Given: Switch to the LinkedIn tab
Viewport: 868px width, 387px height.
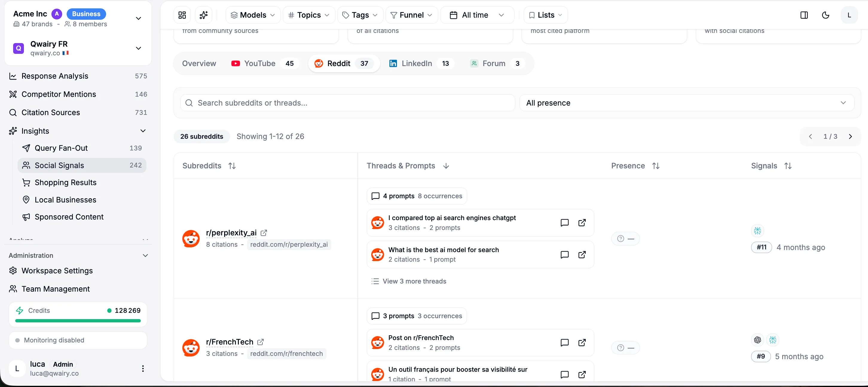Looking at the screenshot, I should [x=422, y=63].
